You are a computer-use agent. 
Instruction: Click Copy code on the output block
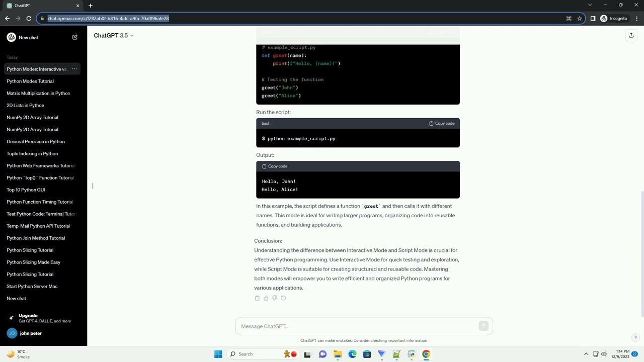click(275, 166)
